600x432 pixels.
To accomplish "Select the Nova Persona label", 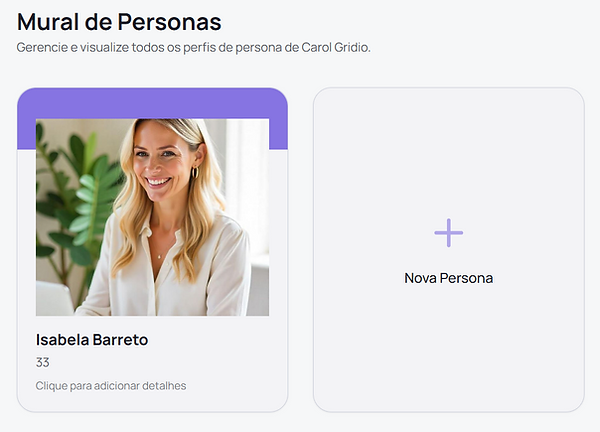I will point(448,278).
